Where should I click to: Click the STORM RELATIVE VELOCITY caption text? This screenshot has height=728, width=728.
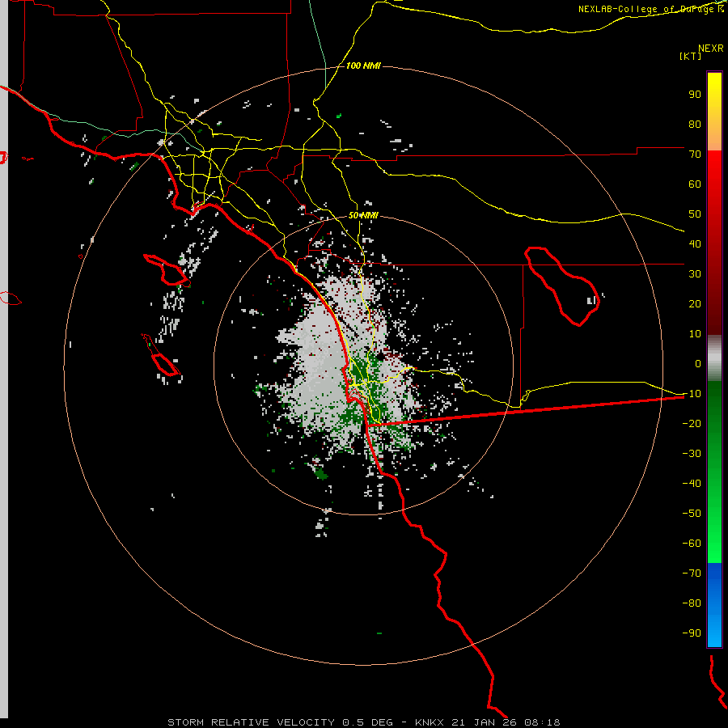coord(251,722)
